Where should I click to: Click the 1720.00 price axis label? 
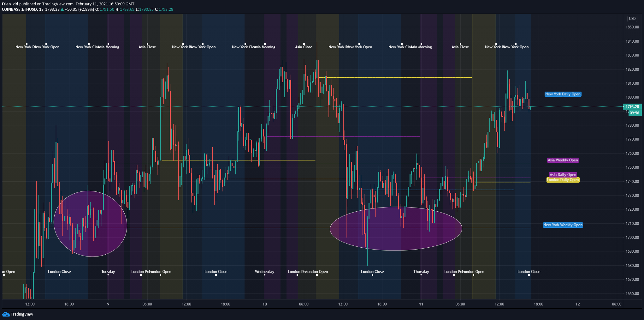click(x=632, y=209)
